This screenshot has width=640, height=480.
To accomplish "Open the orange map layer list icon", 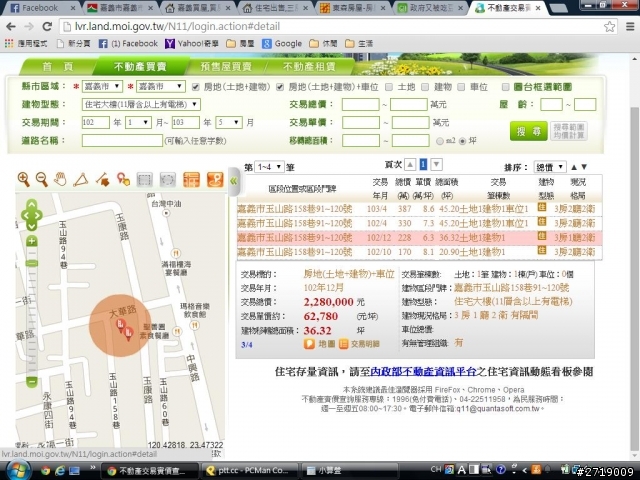I will click(x=191, y=180).
